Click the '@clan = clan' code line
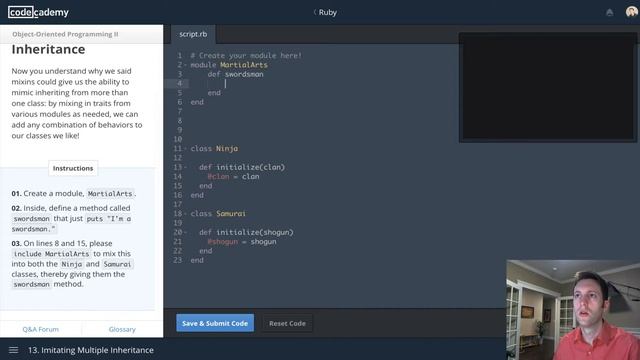This screenshot has height=360, width=640. (233, 176)
